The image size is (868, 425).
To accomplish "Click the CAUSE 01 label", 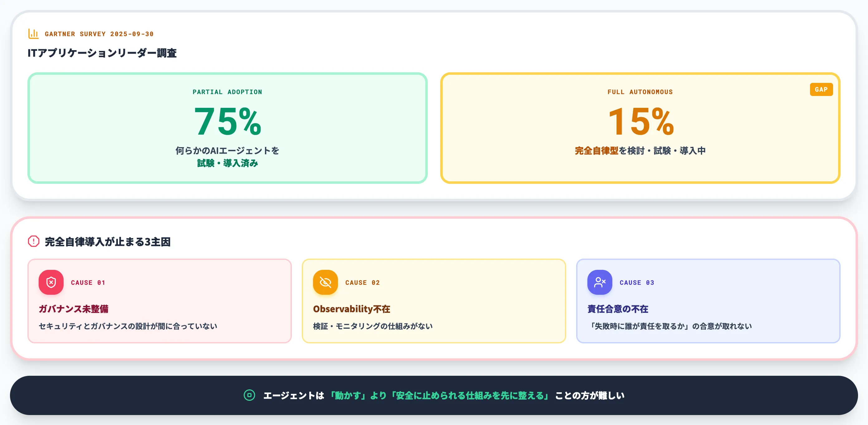I will point(88,283).
